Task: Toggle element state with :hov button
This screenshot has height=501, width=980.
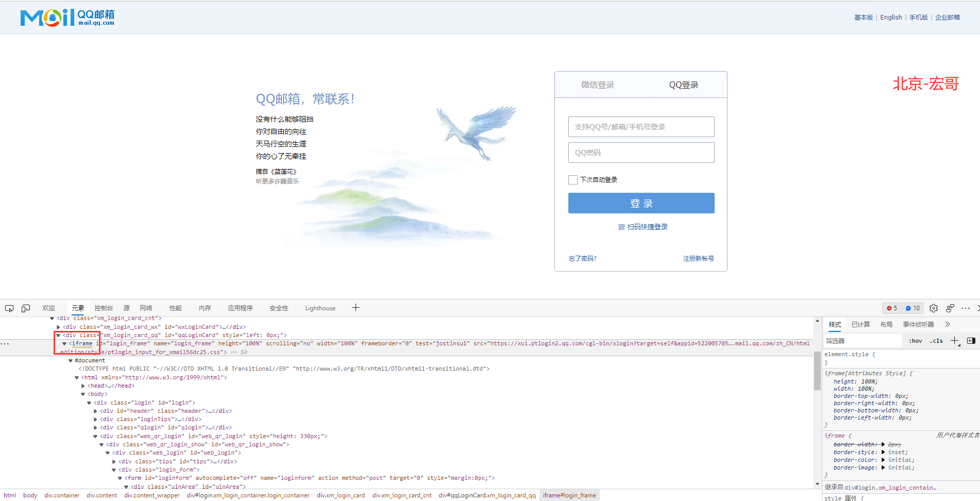Action: pyautogui.click(x=915, y=340)
